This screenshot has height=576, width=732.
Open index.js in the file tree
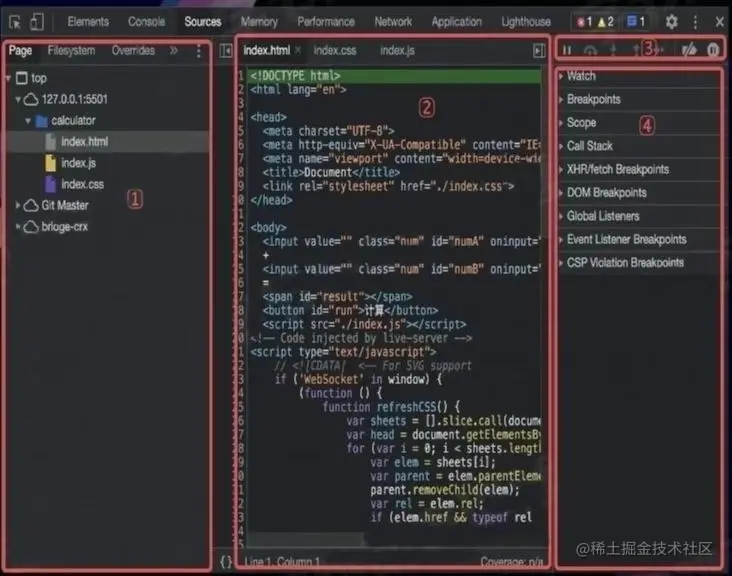click(x=78, y=163)
